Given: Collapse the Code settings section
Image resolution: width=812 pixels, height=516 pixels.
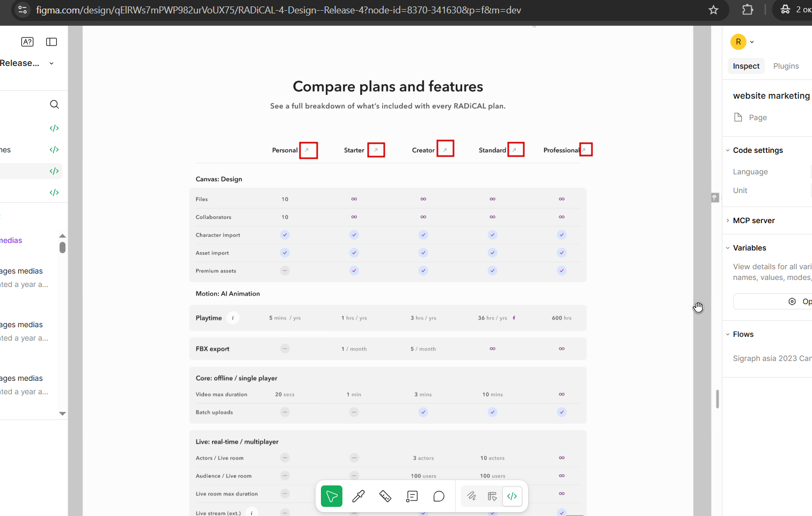Looking at the screenshot, I should 728,150.
